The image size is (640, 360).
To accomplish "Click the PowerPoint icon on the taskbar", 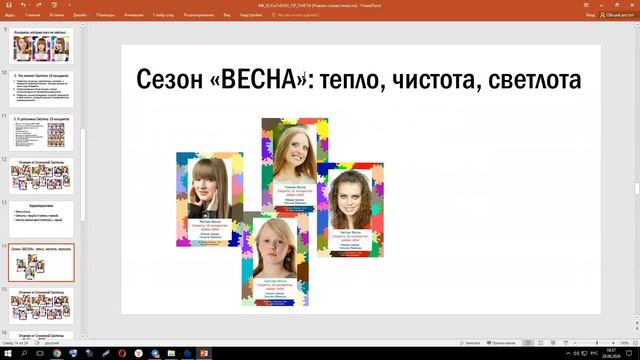I will tap(204, 353).
